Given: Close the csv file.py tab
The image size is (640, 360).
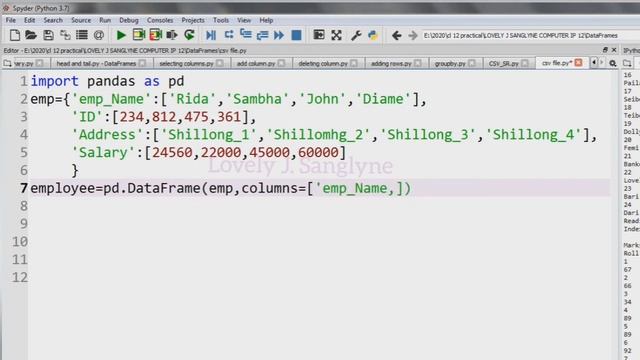Looking at the screenshot, I should (578, 63).
